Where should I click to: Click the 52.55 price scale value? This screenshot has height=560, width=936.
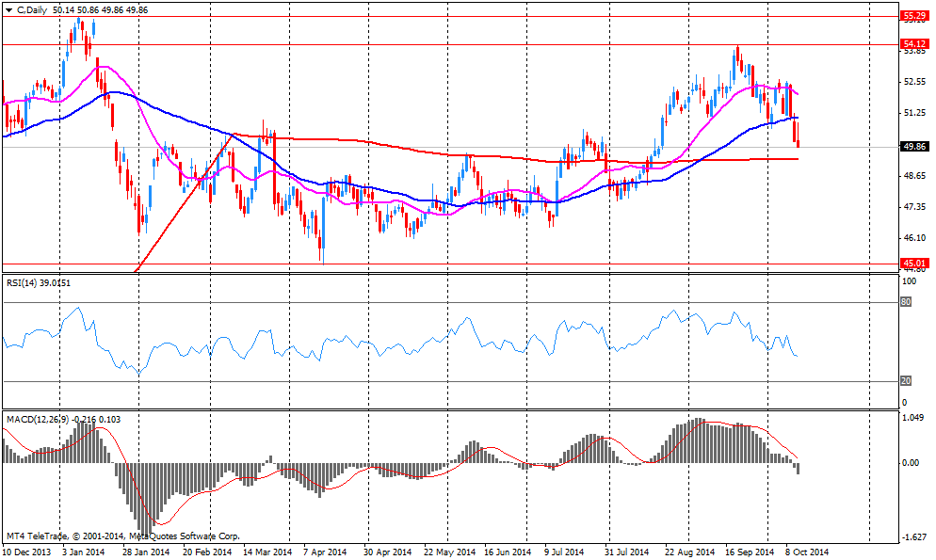[x=914, y=82]
